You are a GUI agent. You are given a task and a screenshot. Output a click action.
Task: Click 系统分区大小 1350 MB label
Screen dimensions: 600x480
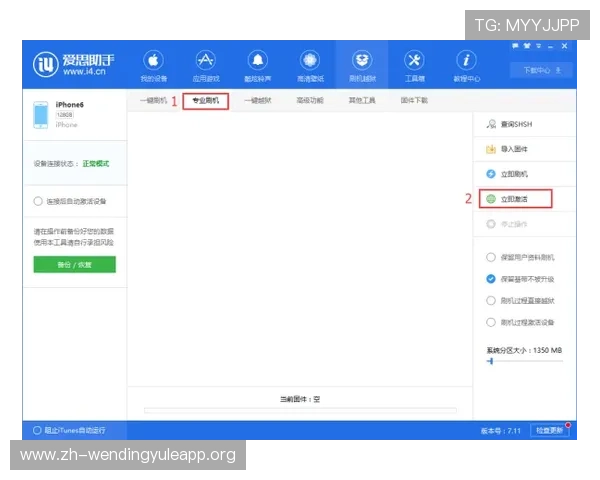pyautogui.click(x=524, y=350)
